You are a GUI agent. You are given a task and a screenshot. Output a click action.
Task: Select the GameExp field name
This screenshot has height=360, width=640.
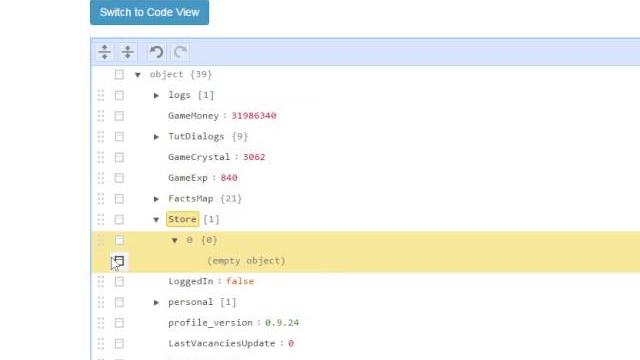pos(188,178)
